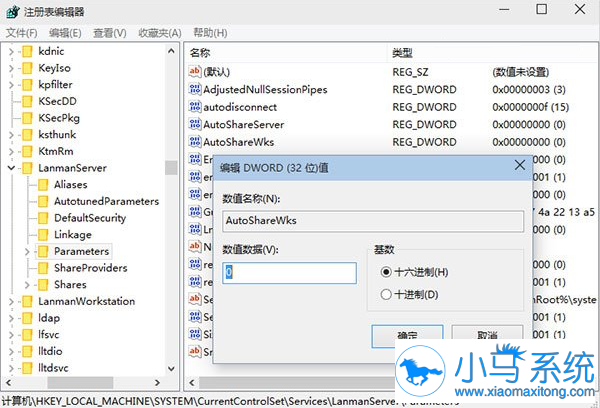
Task: Click the Shares folder icon
Action: pyautogui.click(x=43, y=285)
